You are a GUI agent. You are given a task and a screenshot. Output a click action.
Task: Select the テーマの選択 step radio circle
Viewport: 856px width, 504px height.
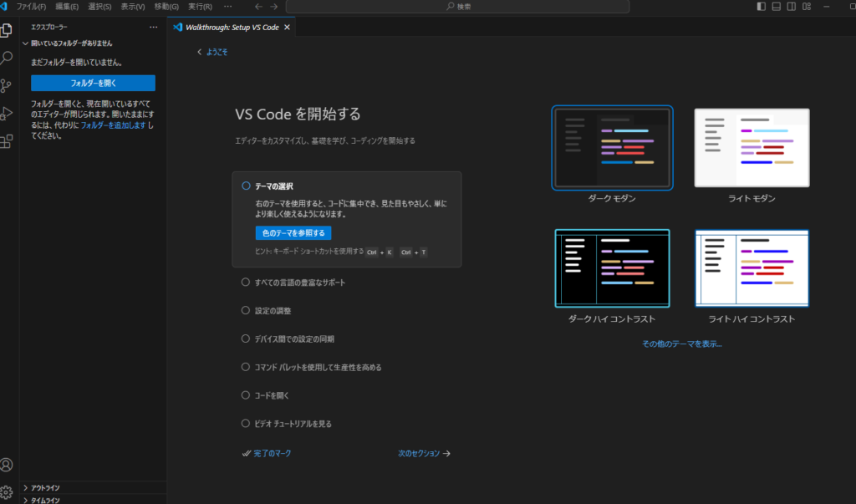click(246, 186)
